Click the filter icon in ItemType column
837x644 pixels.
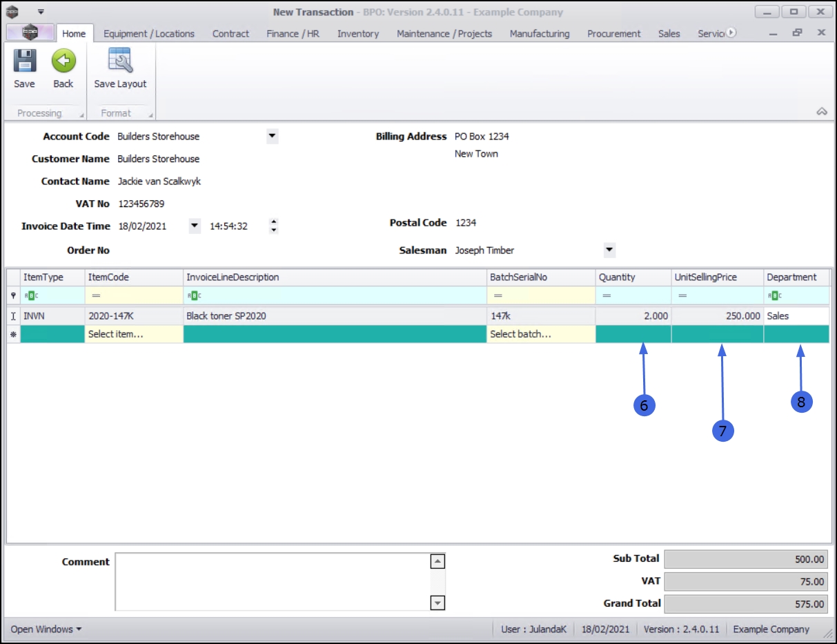pos(32,295)
